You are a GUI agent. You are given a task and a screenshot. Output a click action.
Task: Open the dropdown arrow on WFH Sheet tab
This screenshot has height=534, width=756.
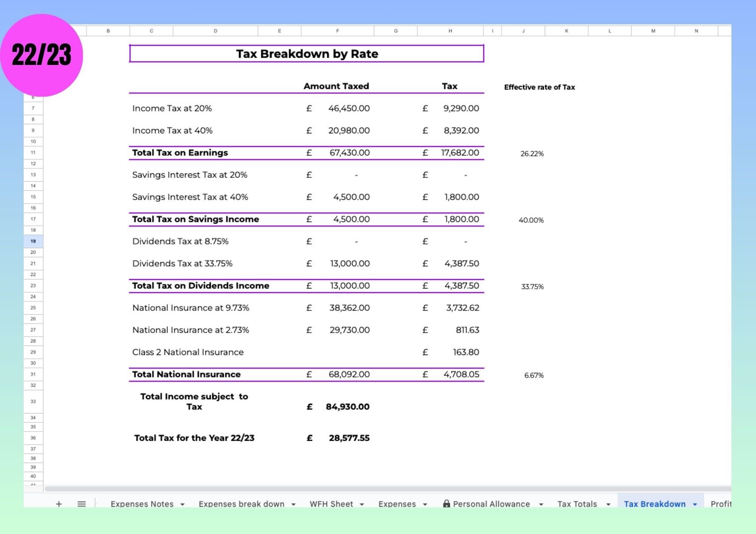click(362, 504)
